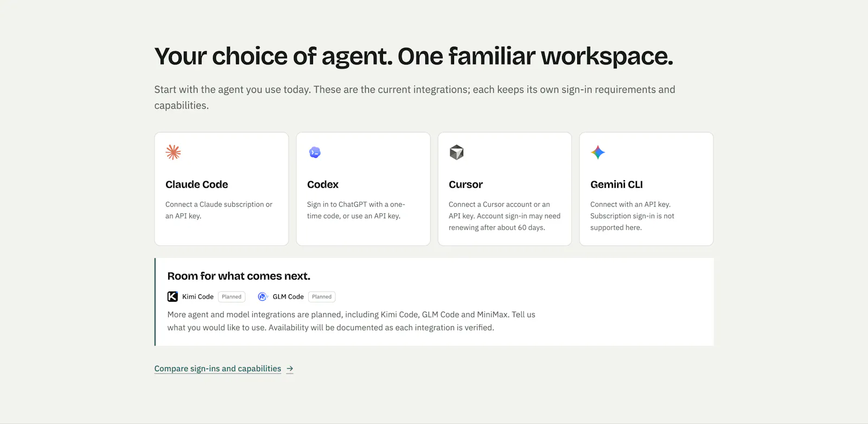Image resolution: width=868 pixels, height=424 pixels.
Task: Click the Cursor cube icon
Action: [457, 153]
